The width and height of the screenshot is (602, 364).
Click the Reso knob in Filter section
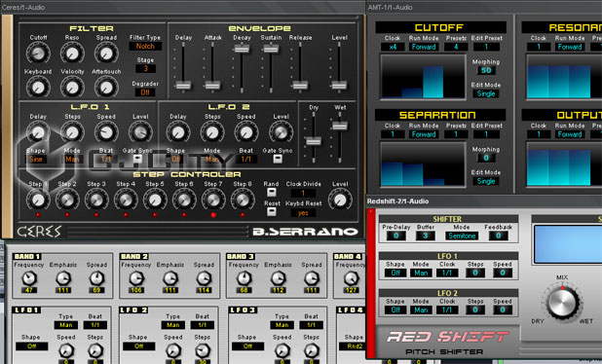tap(72, 54)
